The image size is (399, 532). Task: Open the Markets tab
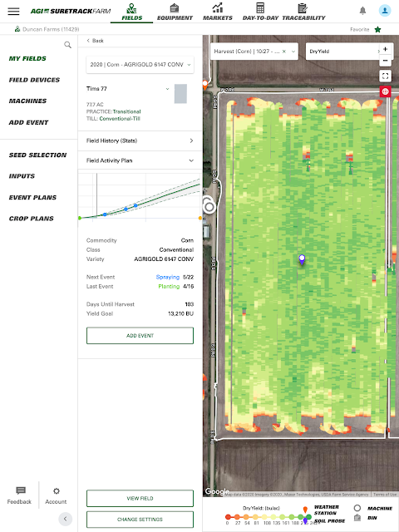(218, 12)
